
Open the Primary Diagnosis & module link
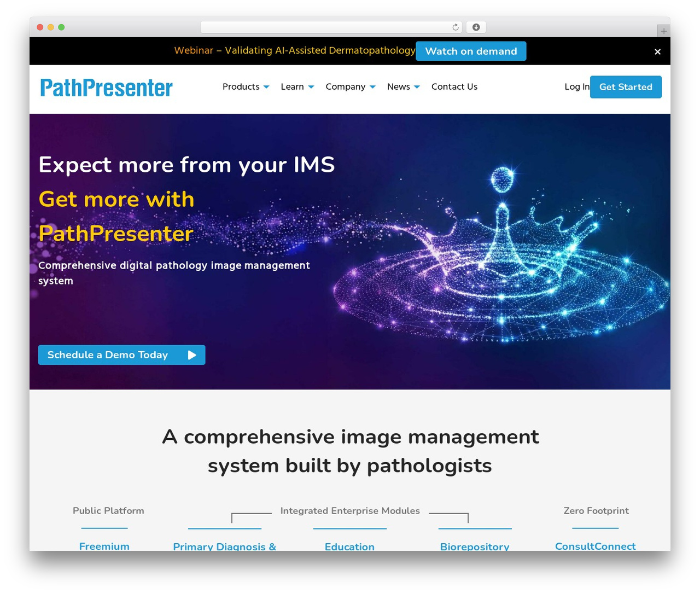[225, 547]
